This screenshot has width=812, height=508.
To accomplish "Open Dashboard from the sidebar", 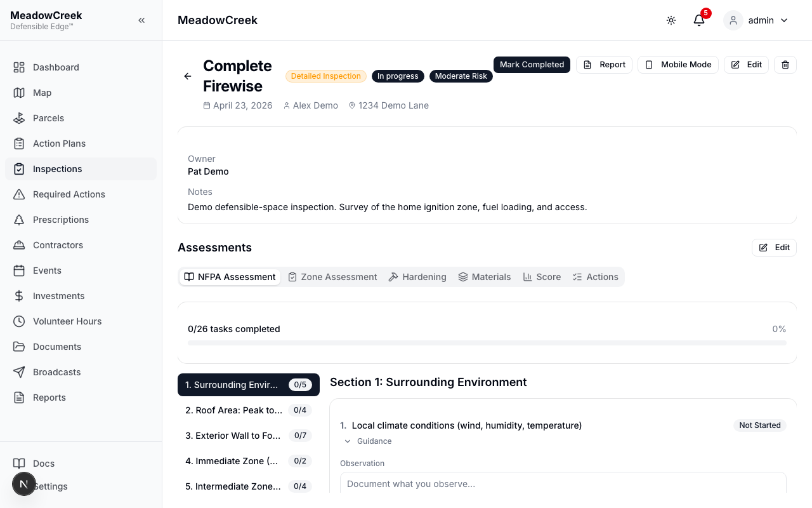I will pyautogui.click(x=81, y=67).
